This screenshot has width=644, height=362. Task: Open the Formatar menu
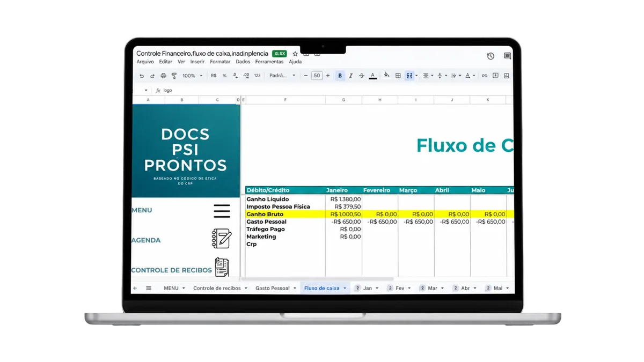220,62
